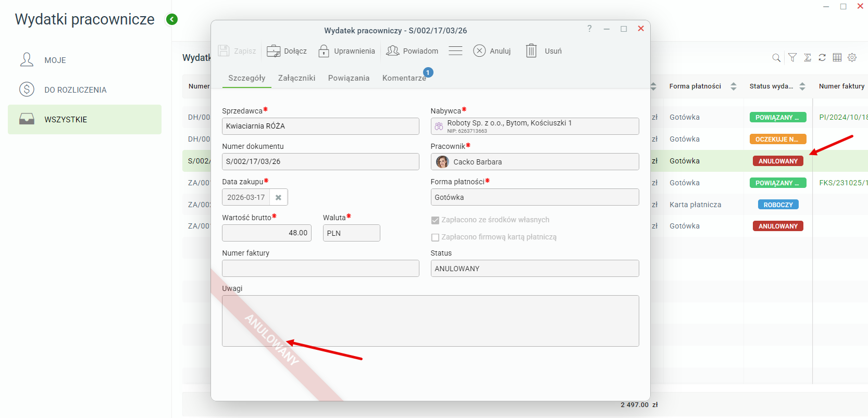868x418 pixels.
Task: Open search in the list toolbar
Action: click(776, 58)
